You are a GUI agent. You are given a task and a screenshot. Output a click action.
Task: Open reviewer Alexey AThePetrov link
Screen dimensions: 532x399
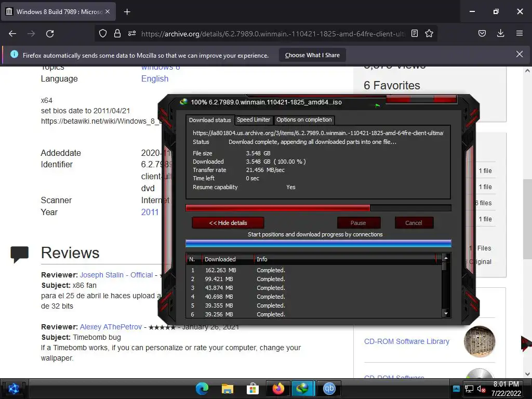click(111, 327)
